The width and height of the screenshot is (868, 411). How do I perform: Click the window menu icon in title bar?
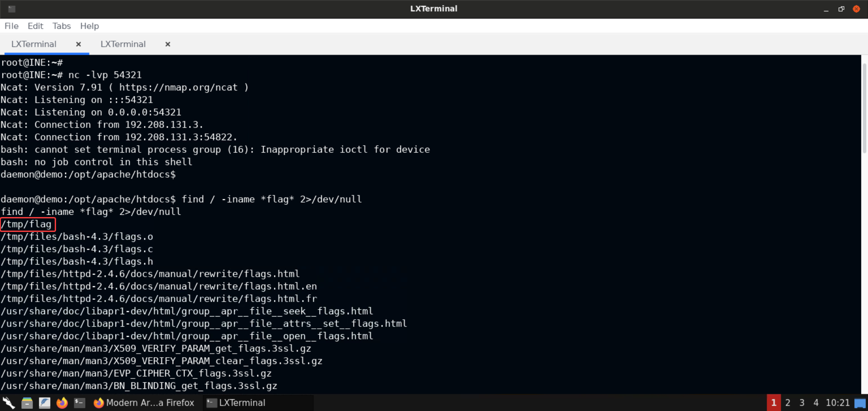coord(12,9)
